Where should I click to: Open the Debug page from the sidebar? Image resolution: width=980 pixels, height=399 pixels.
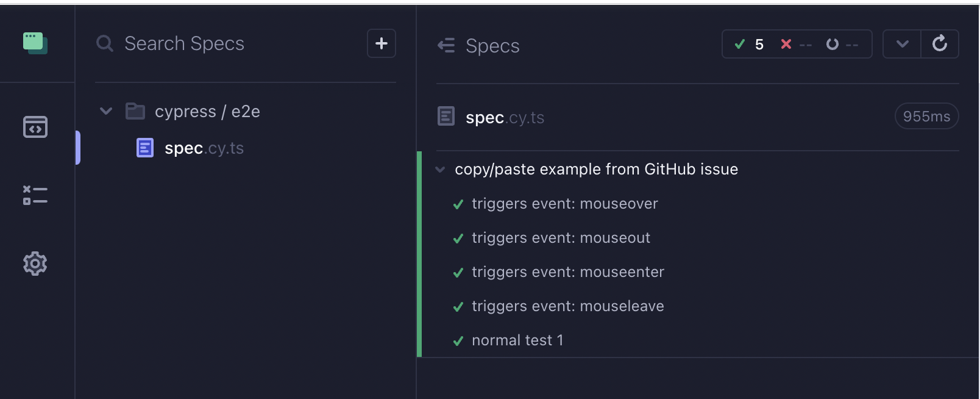click(x=35, y=195)
